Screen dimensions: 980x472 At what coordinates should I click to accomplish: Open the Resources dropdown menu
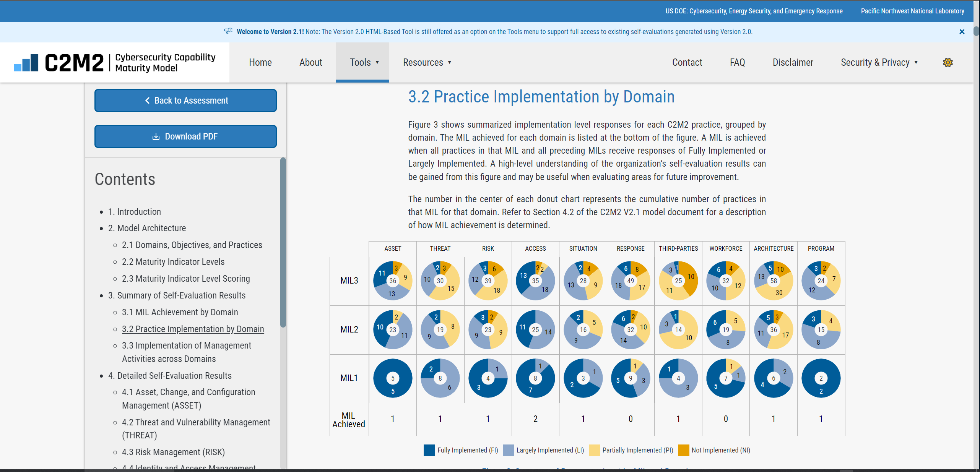point(427,62)
